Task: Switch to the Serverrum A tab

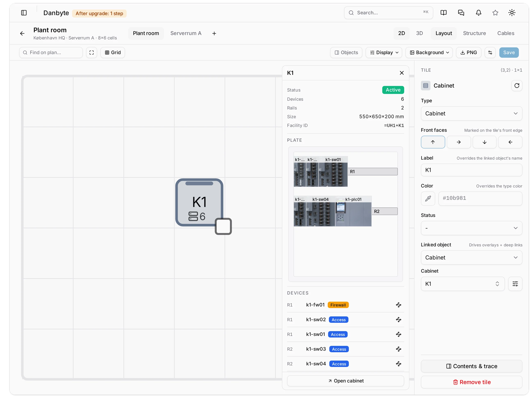Action: pos(186,33)
